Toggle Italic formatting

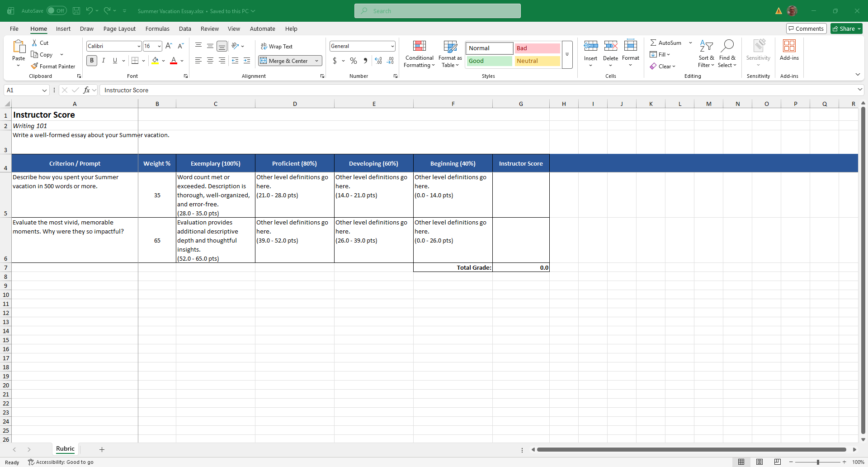(x=104, y=61)
